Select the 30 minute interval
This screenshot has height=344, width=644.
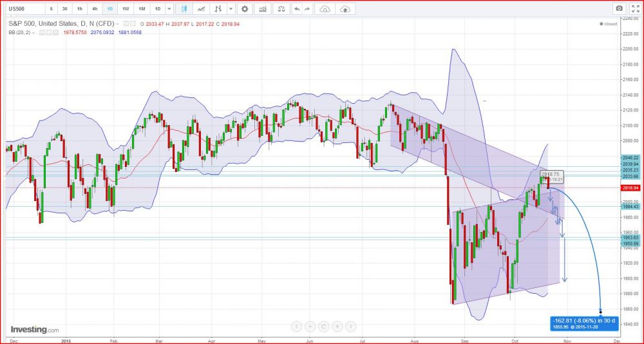tap(64, 8)
